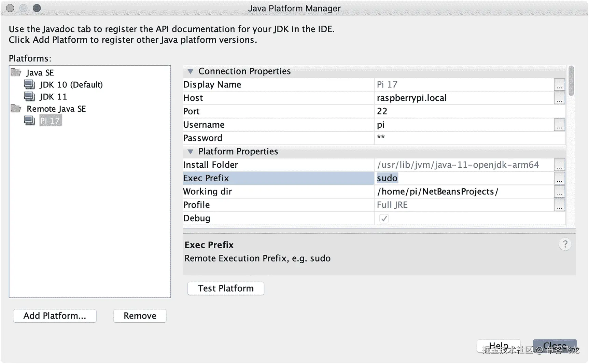The width and height of the screenshot is (589, 364).
Task: Collapse the Connection Properties section
Action: click(191, 71)
